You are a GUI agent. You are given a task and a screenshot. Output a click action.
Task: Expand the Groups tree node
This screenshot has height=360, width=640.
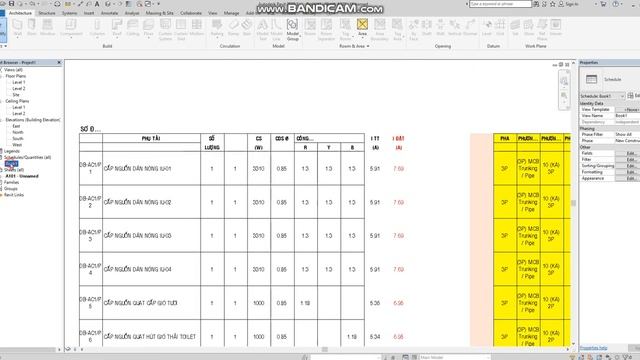[x=2, y=189]
